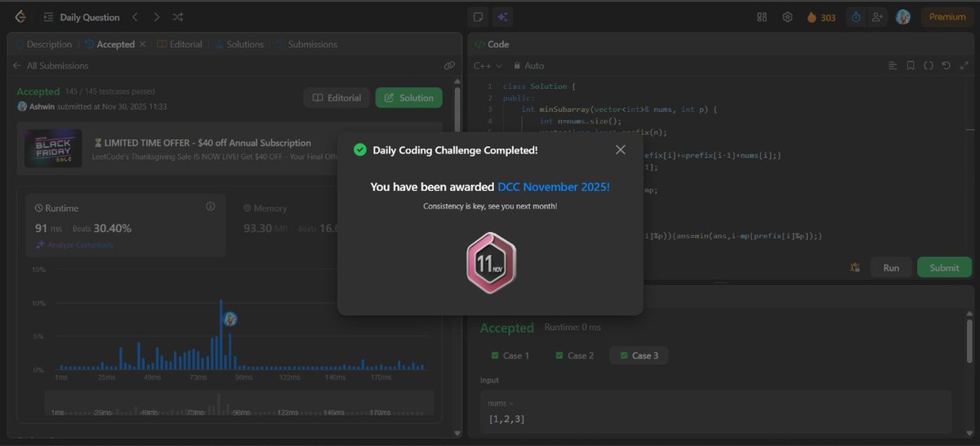
Task: Close the Accepted tab with X
Action: click(142, 44)
